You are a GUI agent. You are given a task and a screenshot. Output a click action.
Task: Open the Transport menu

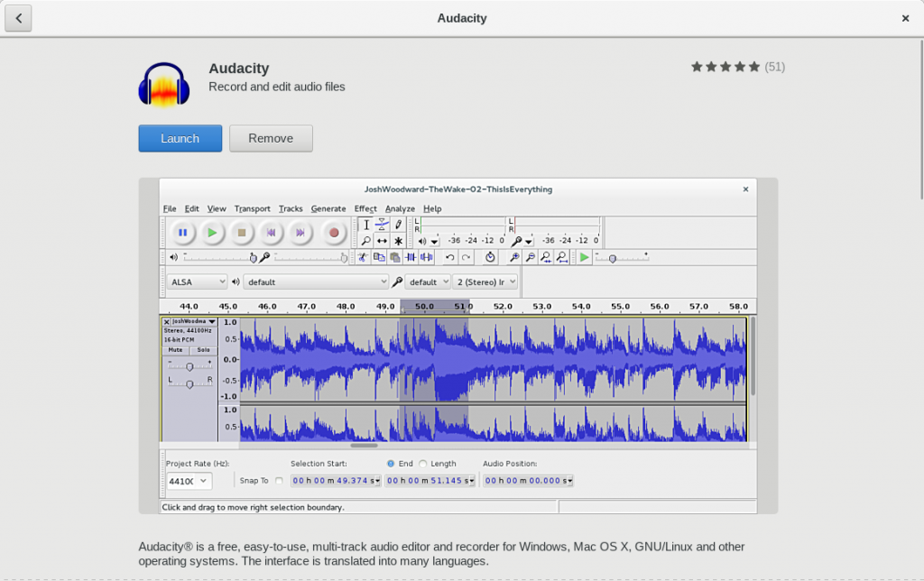coord(253,208)
